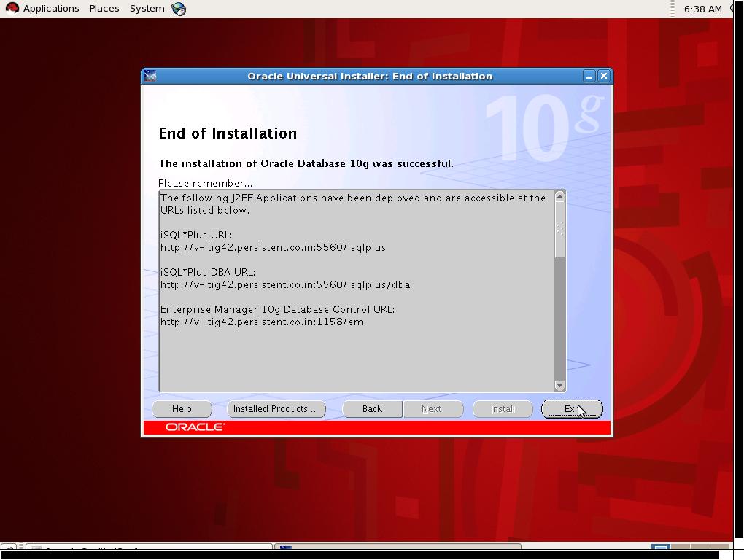Click the 'Enterprise Manager 10g Database Control URL:' label

point(278,309)
